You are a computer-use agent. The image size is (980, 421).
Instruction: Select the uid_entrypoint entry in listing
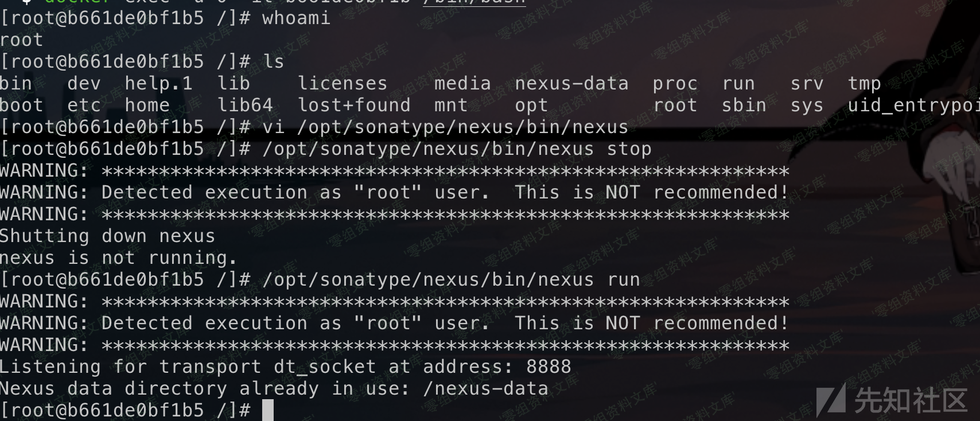coord(913,106)
